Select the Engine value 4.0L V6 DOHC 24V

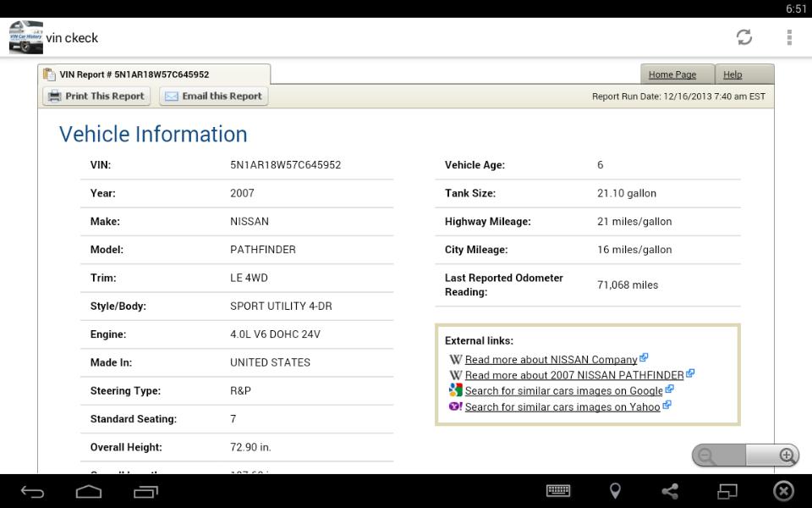pyautogui.click(x=275, y=334)
